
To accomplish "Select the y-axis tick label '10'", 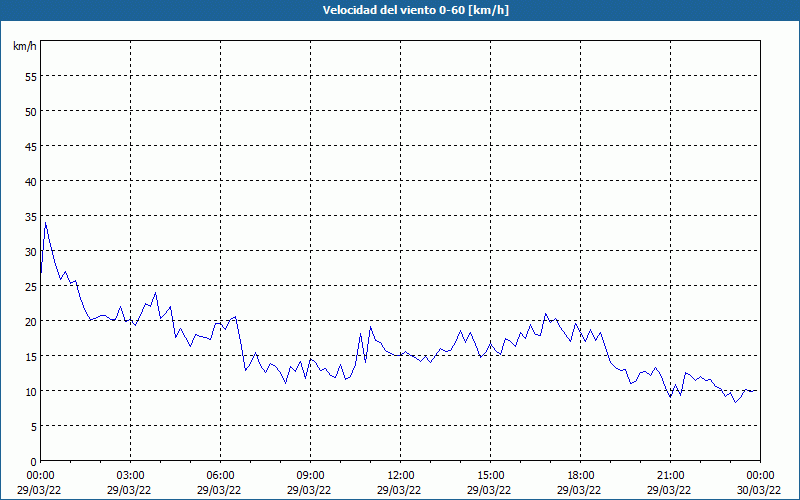I will tap(31, 392).
